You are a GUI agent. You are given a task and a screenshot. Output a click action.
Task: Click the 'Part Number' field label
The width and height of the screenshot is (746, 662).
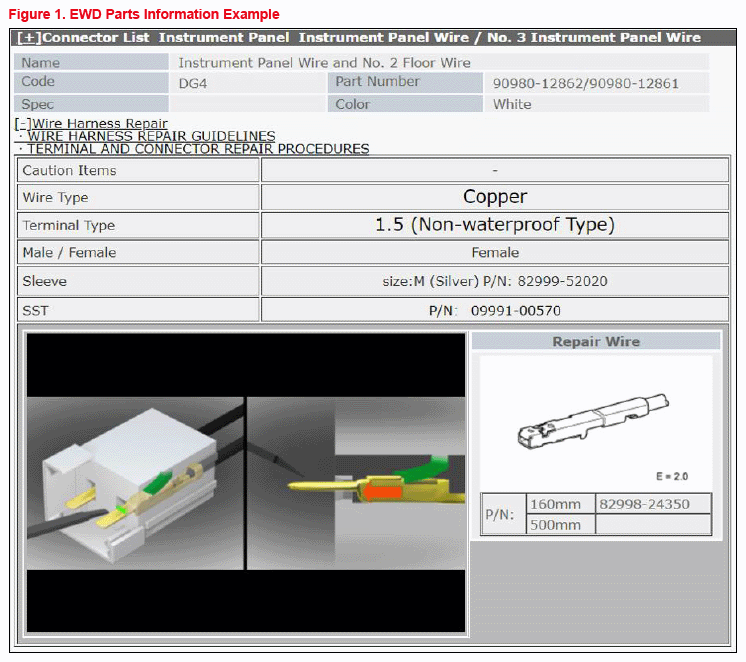click(x=405, y=82)
